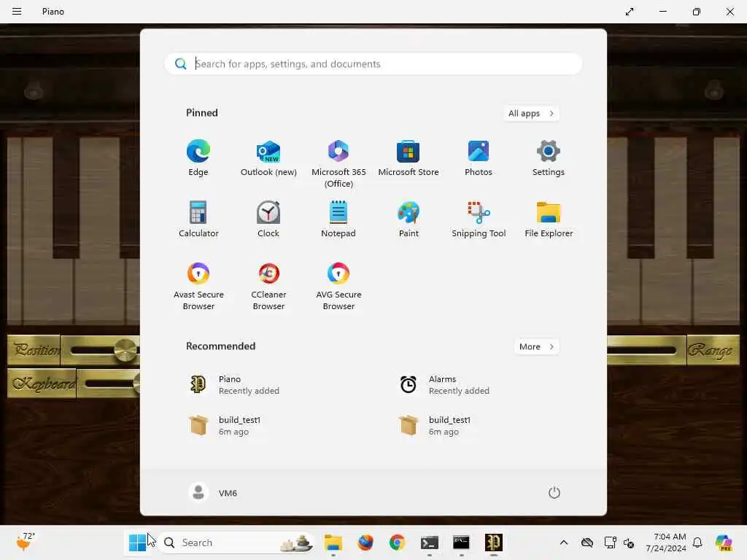The image size is (747, 560).
Task: Click the OneDrive tray icon
Action: 587,542
